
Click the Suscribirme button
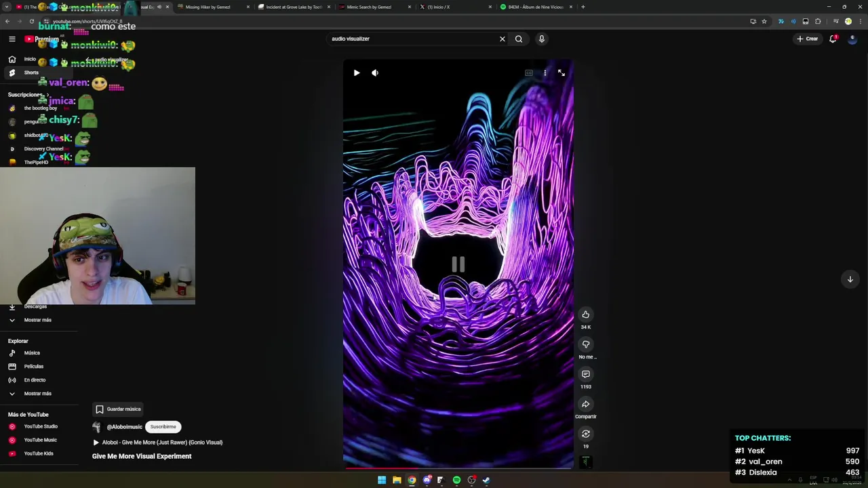click(163, 427)
